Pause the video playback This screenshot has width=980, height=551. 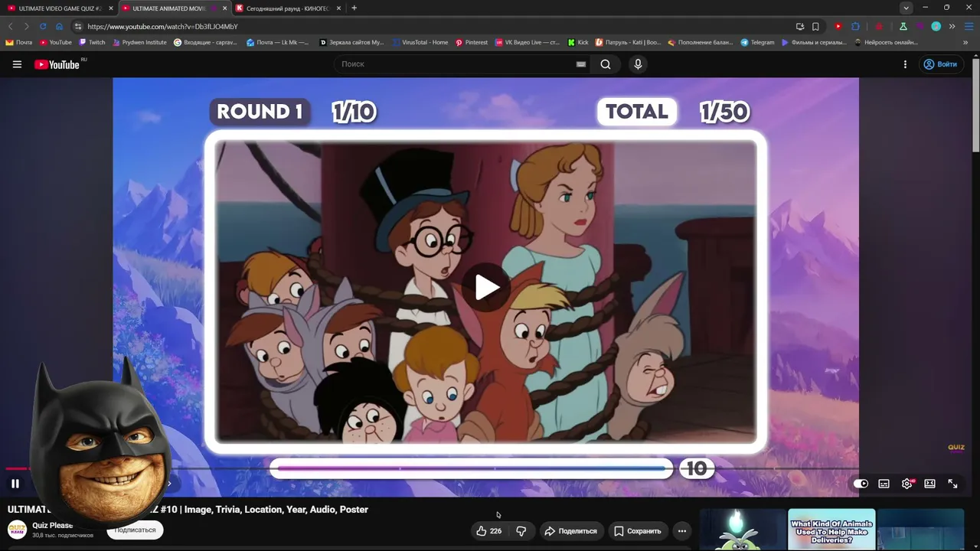(x=15, y=484)
